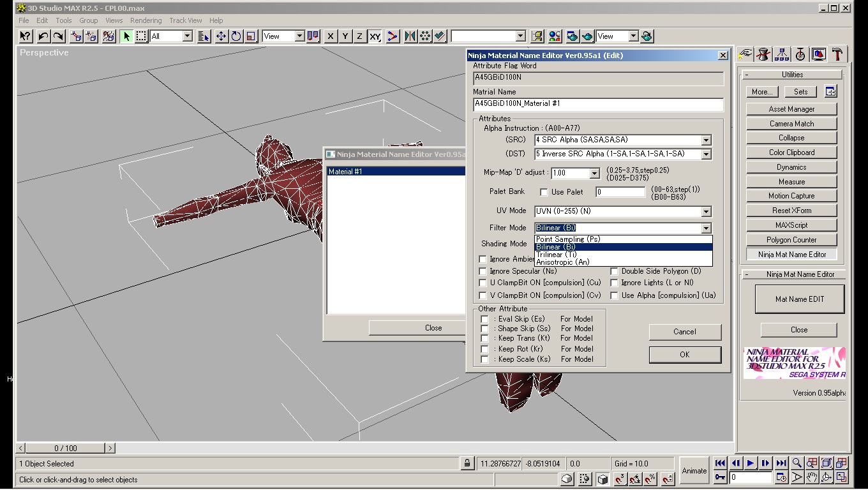Open the Display command panel tab
The image size is (868, 490).
click(819, 55)
